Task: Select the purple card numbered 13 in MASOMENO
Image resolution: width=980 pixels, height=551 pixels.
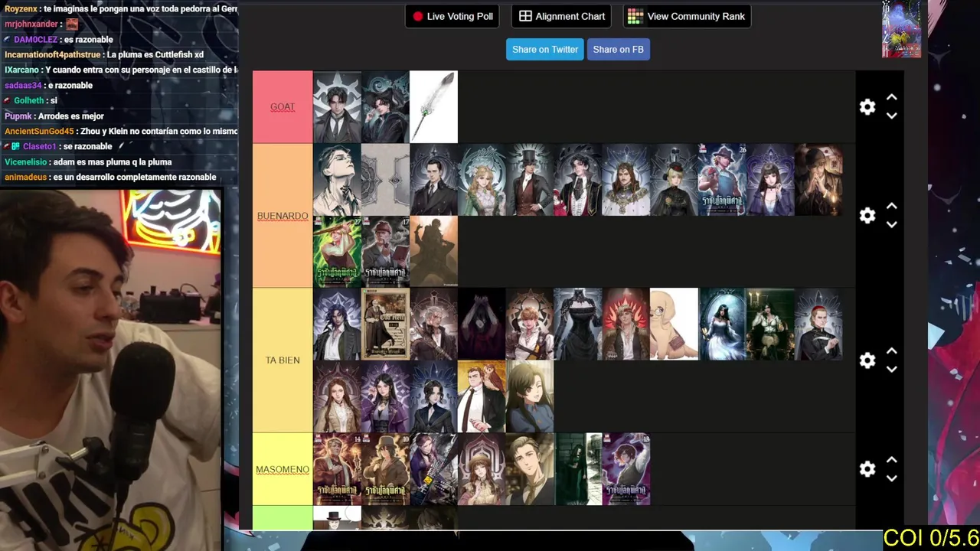Action: pos(626,469)
